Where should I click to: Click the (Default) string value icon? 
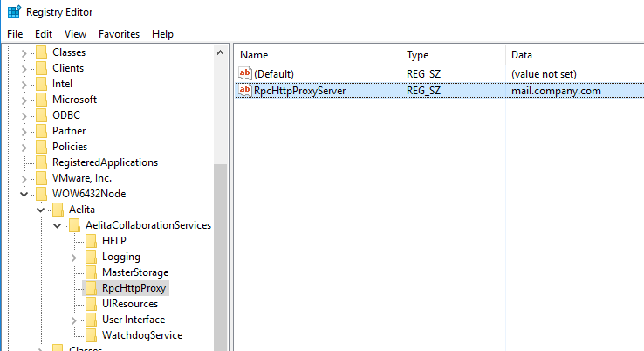[x=245, y=73]
